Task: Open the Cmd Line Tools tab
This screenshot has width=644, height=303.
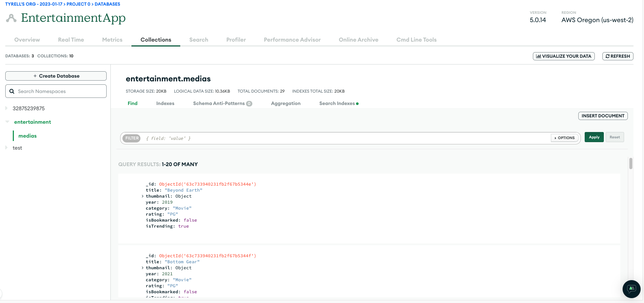Action: (416, 40)
